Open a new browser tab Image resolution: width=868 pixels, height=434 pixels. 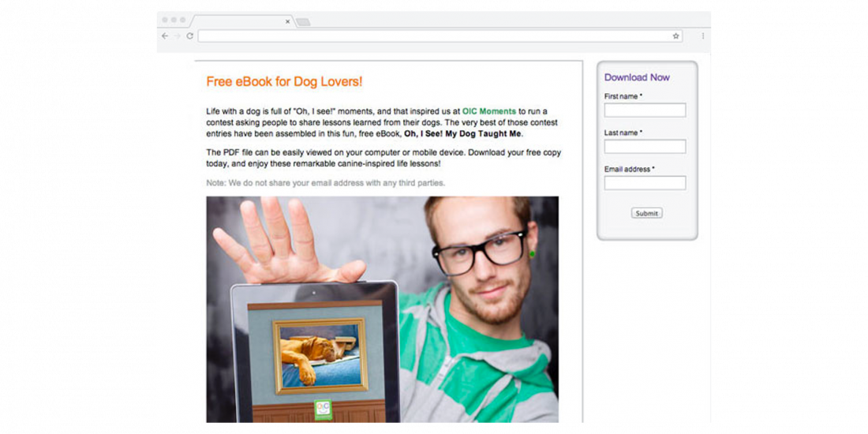pyautogui.click(x=303, y=21)
